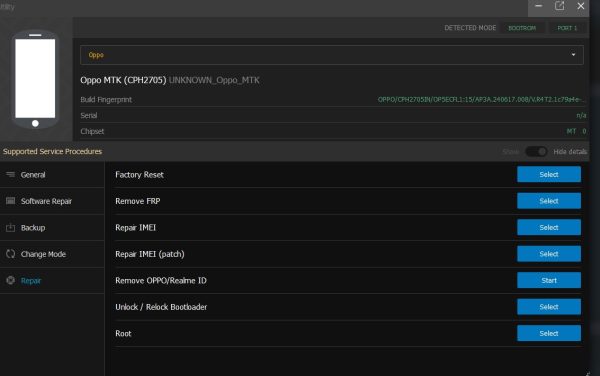
Task: Open the Software Repair tab
Action: 52,201
